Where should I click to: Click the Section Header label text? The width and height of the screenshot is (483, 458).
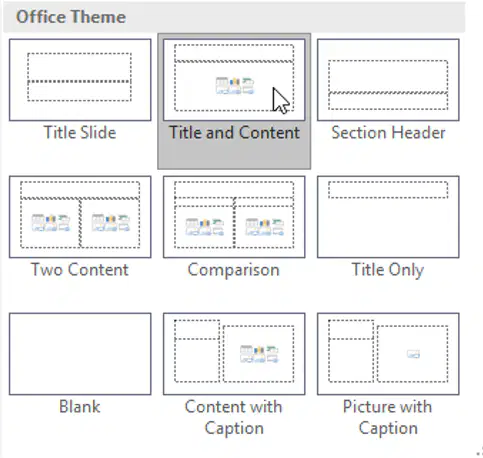(388, 133)
